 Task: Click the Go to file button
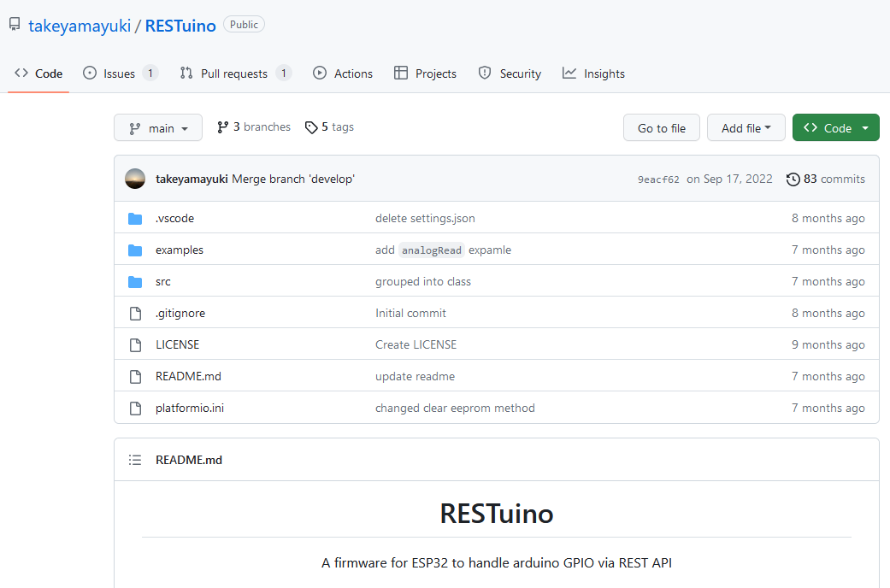pyautogui.click(x=661, y=127)
